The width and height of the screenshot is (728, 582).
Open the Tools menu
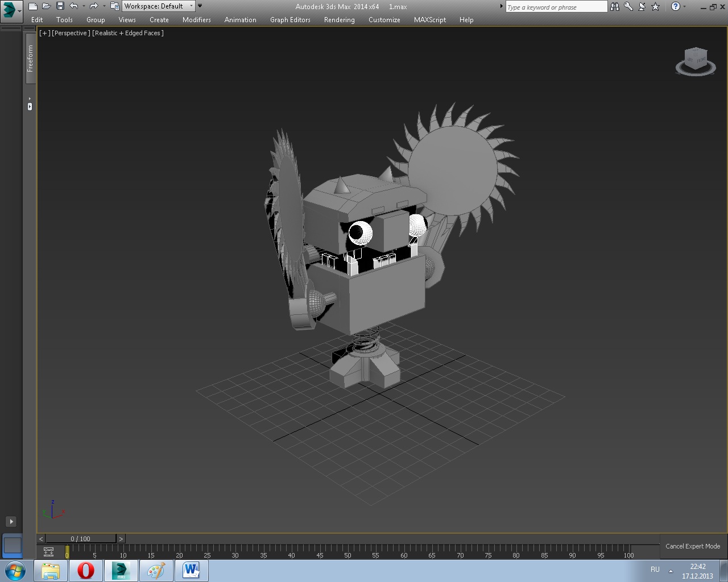[64, 19]
